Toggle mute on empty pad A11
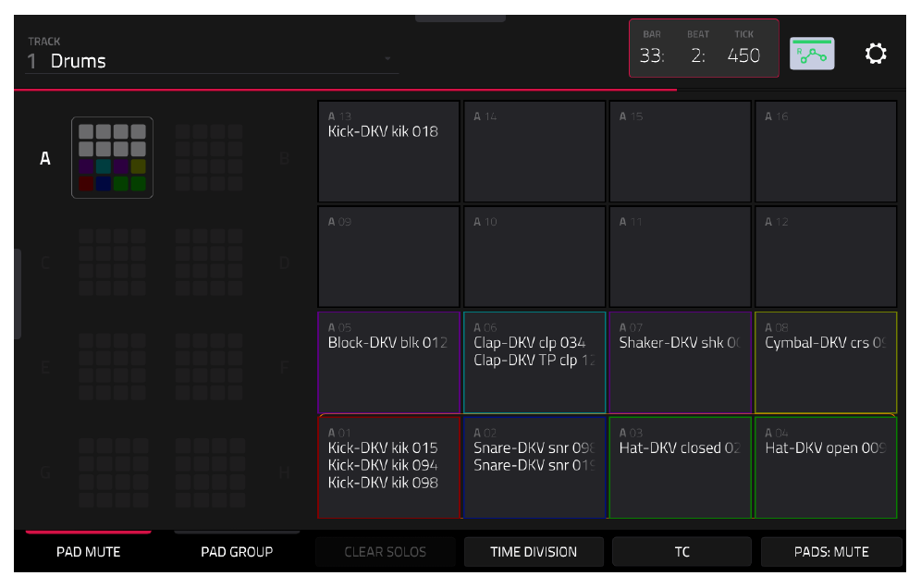 [681, 257]
